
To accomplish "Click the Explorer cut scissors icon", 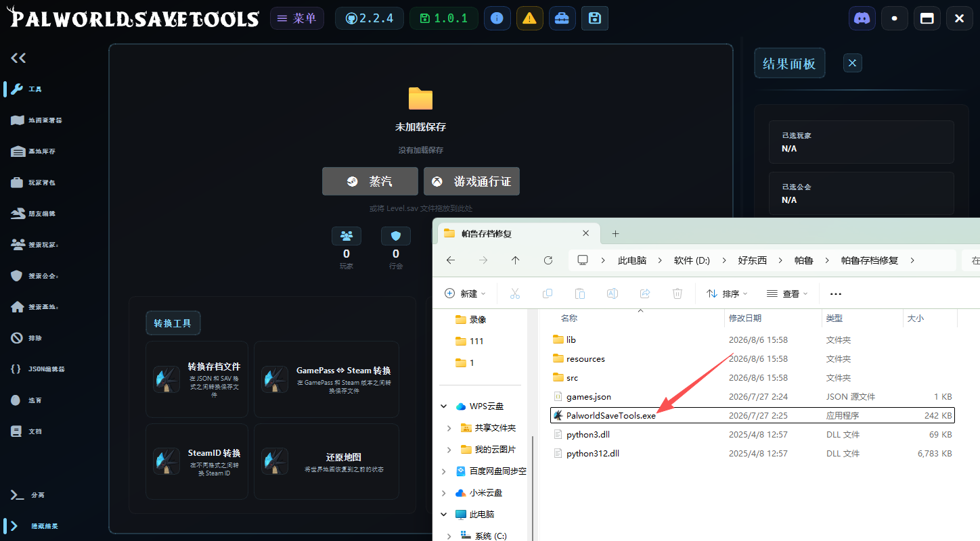I will coord(514,293).
